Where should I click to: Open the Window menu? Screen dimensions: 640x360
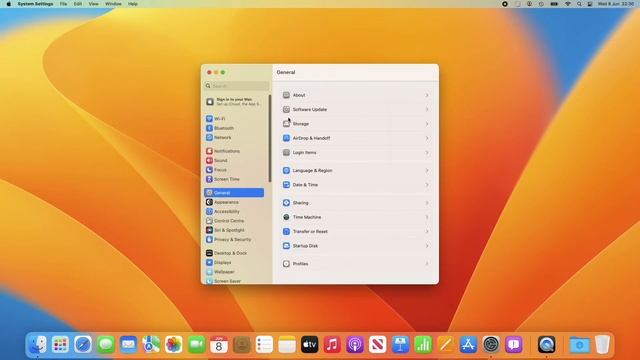pos(113,4)
